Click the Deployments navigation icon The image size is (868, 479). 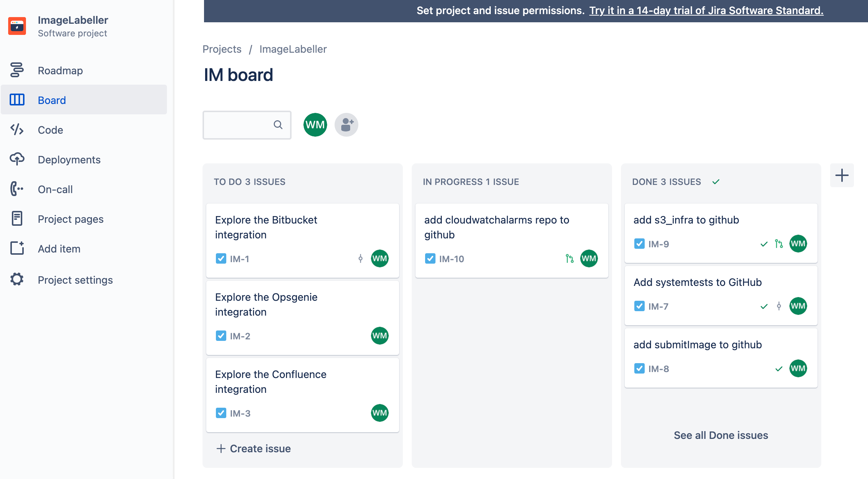(x=16, y=159)
